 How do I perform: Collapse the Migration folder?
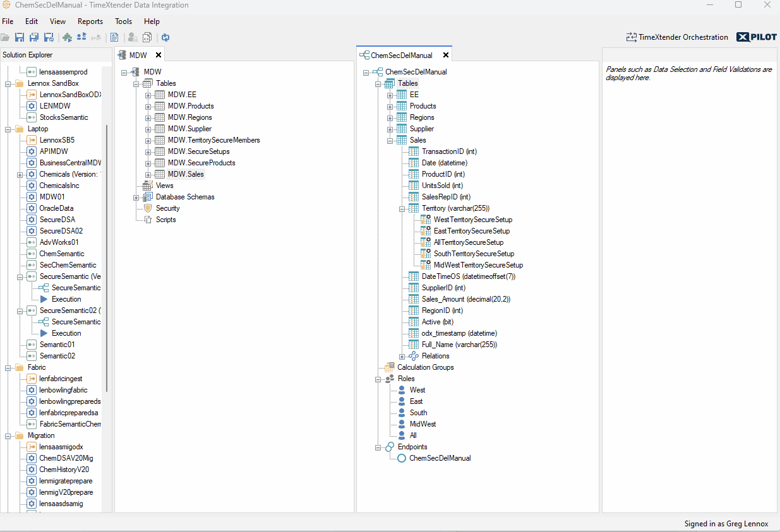click(x=8, y=435)
